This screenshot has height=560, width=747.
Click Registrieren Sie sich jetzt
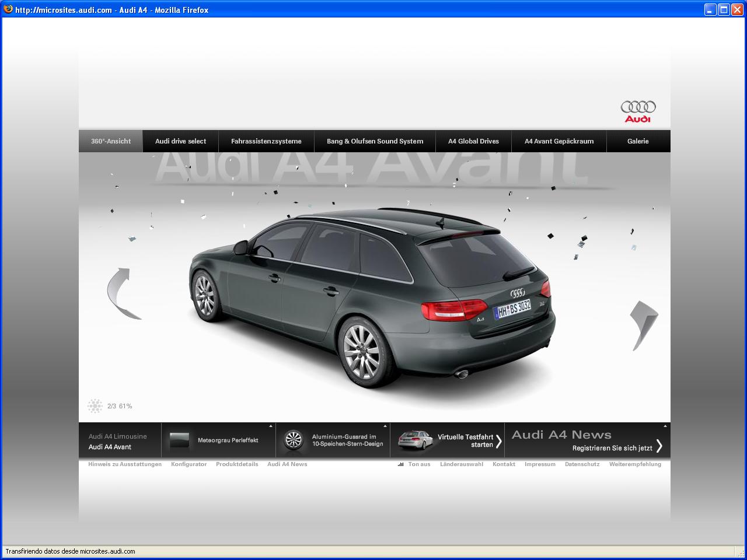pyautogui.click(x=612, y=448)
